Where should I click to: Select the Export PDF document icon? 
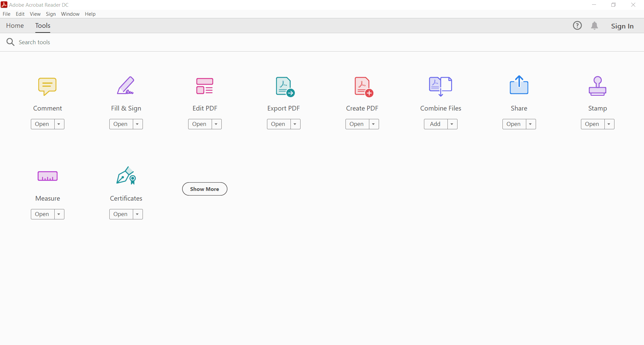tap(285, 87)
